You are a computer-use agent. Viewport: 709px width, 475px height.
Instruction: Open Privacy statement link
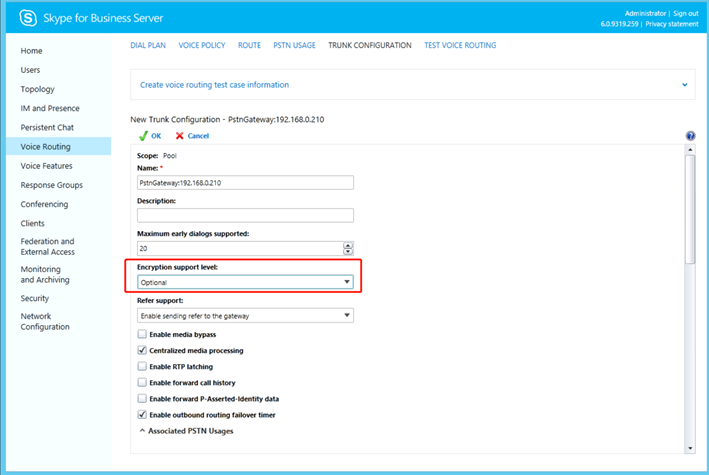coord(671,24)
